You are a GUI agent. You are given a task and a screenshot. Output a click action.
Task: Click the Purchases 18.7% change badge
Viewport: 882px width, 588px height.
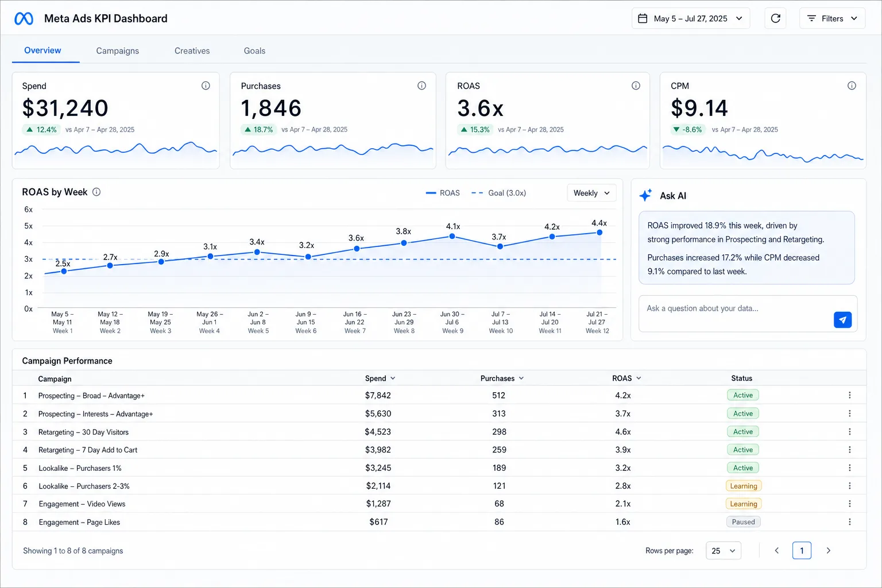click(258, 130)
